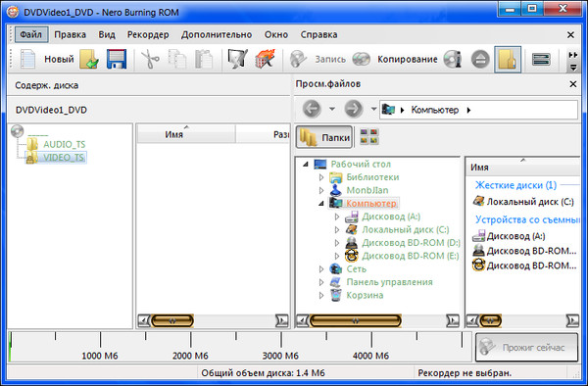Click the Копирование toolbar label
This screenshot has width=588, height=386.
408,59
